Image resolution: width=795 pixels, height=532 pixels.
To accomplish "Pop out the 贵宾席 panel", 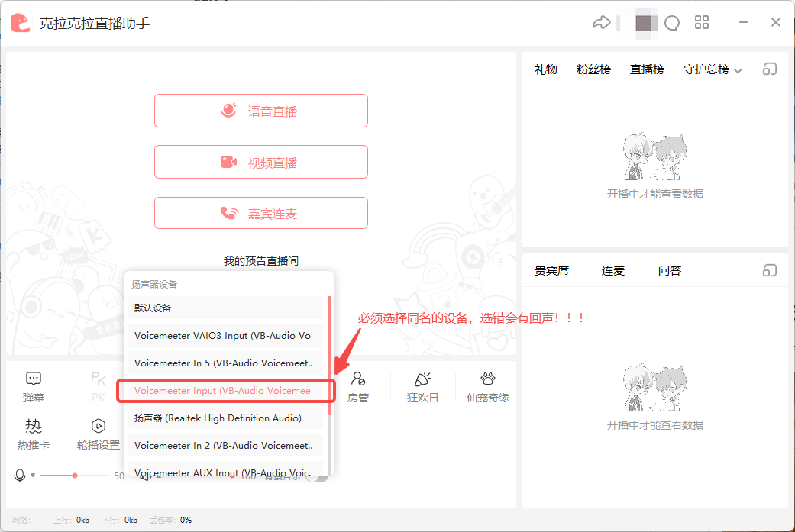I will pos(770,270).
